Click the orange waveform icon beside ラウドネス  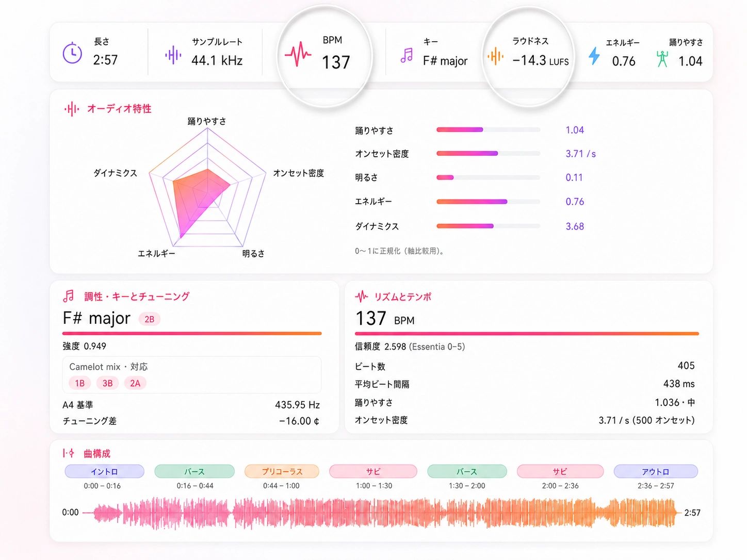495,56
